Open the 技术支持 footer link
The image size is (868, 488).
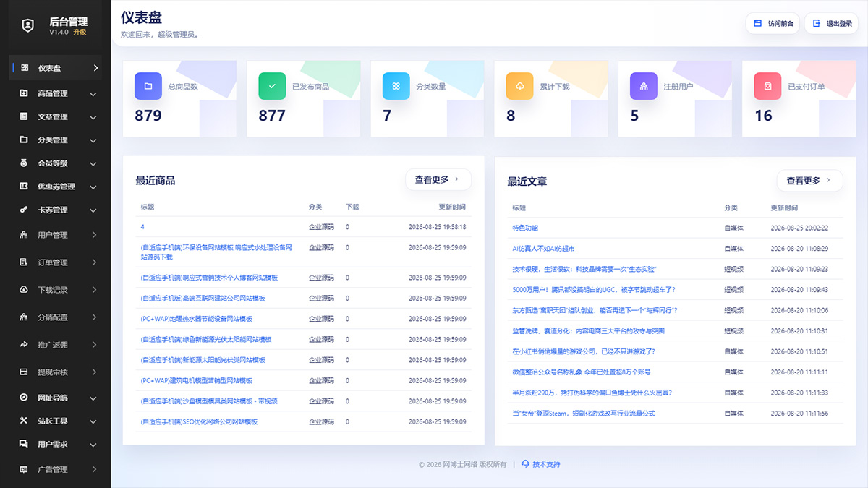point(540,464)
